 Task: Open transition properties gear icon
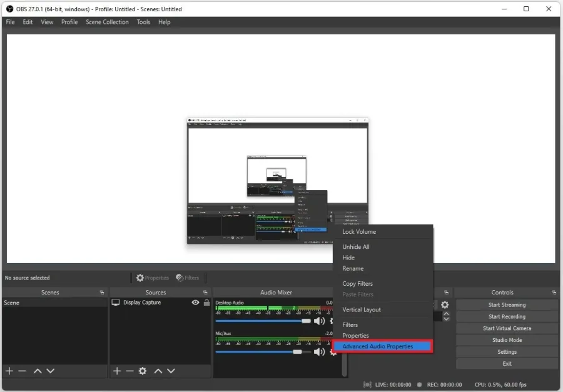pyautogui.click(x=445, y=304)
